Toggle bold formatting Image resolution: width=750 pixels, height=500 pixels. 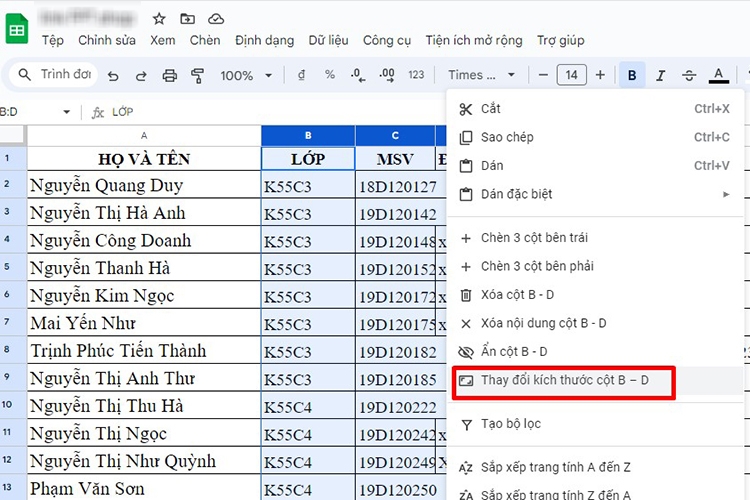tap(632, 75)
